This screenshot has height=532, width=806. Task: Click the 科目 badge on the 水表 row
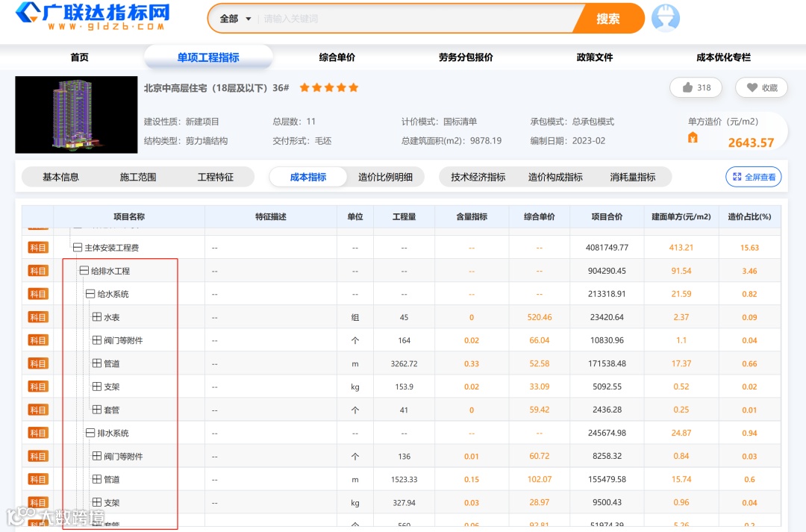[x=38, y=317]
